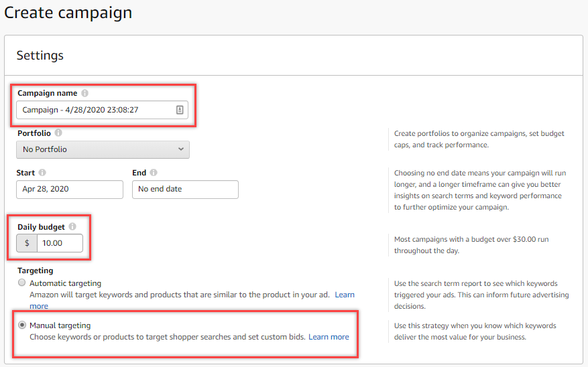Viewport: 588px width, 367px height.
Task: Select Manual targeting radio button
Action: 22,325
